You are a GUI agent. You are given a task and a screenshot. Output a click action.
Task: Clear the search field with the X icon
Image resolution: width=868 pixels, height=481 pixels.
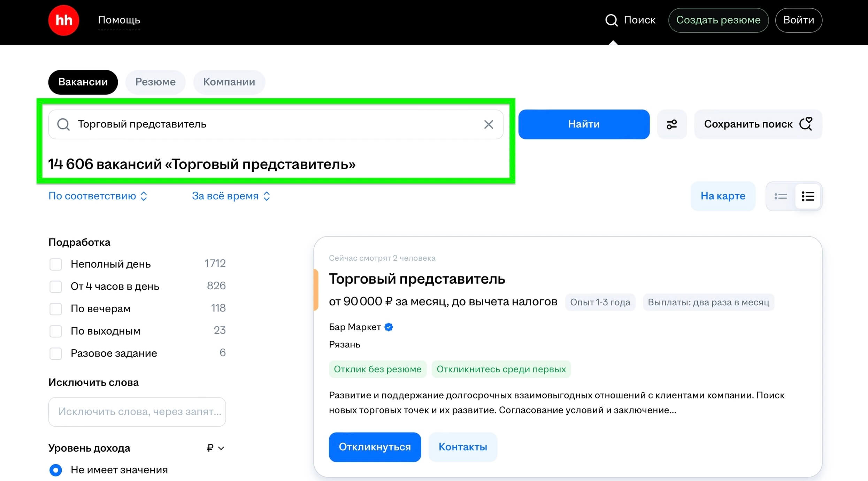click(x=489, y=124)
